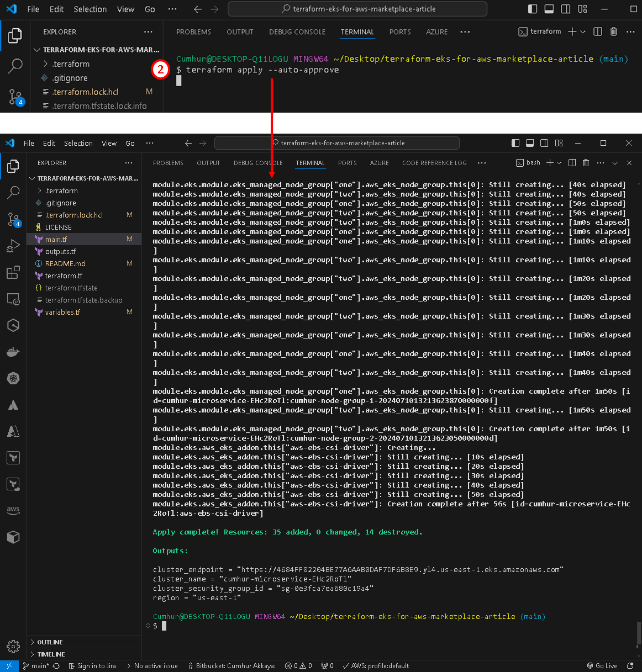Toggle panel visibility in the lower window
Image resolution: width=642 pixels, height=672 pixels.
pyautogui.click(x=530, y=143)
